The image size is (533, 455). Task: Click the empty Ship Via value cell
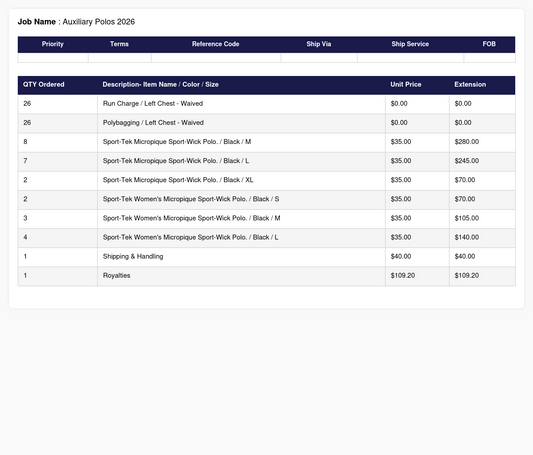pos(319,58)
